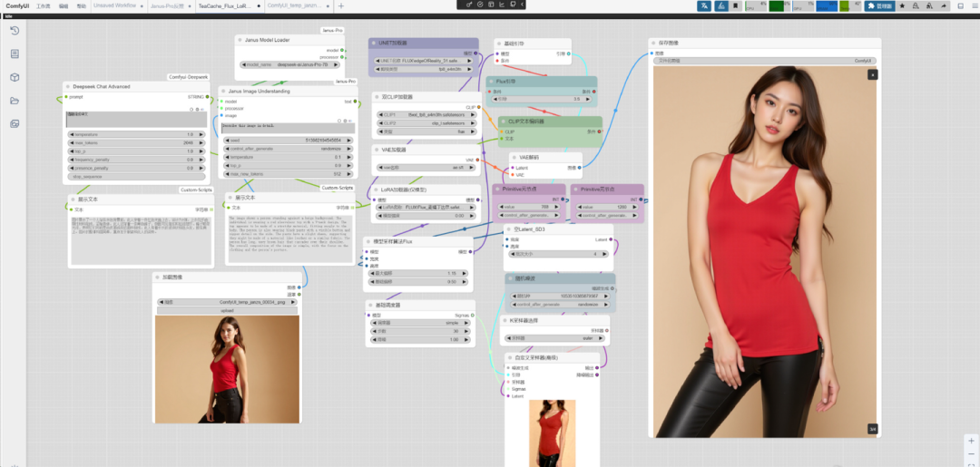Toggle collapse dot on CLIP text encoder node
This screenshot has width=980, height=467.
pos(503,122)
